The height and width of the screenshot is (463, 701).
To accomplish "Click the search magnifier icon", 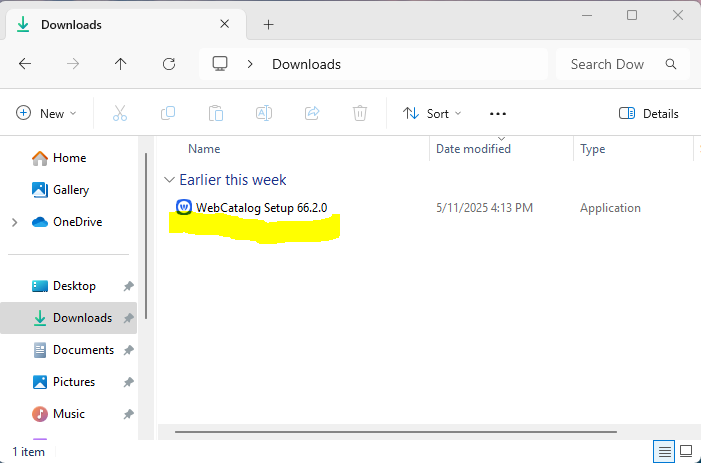I will (671, 64).
